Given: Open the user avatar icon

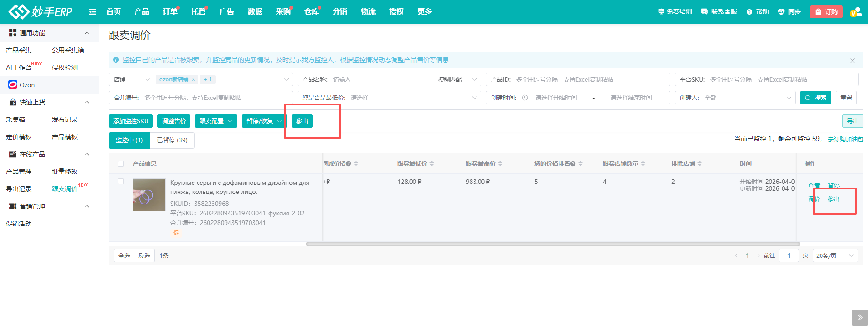Looking at the screenshot, I should 855,12.
